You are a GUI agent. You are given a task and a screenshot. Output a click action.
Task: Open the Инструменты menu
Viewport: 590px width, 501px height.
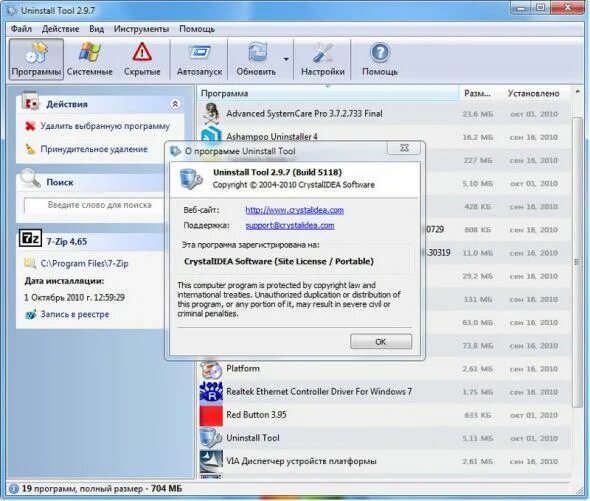[x=141, y=29]
